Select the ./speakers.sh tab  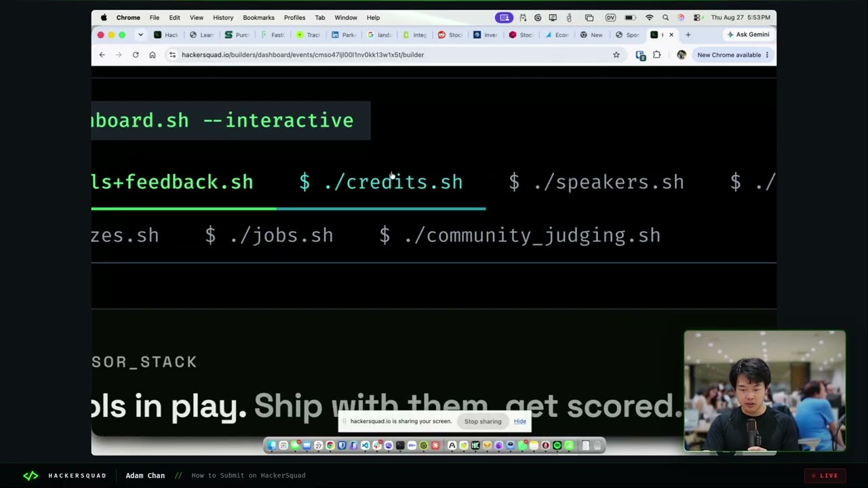coord(597,182)
